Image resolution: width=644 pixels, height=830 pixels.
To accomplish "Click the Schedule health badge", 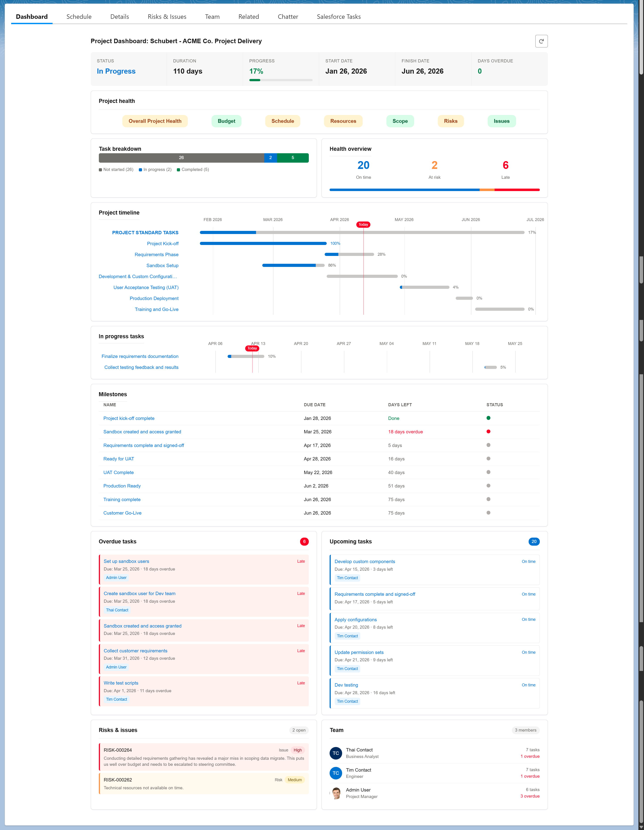I will pos(283,121).
